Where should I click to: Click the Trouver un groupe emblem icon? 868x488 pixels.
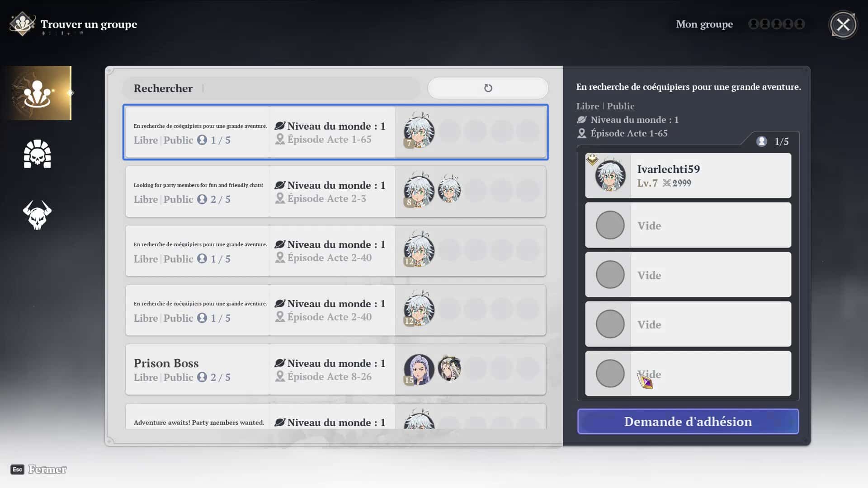[22, 24]
